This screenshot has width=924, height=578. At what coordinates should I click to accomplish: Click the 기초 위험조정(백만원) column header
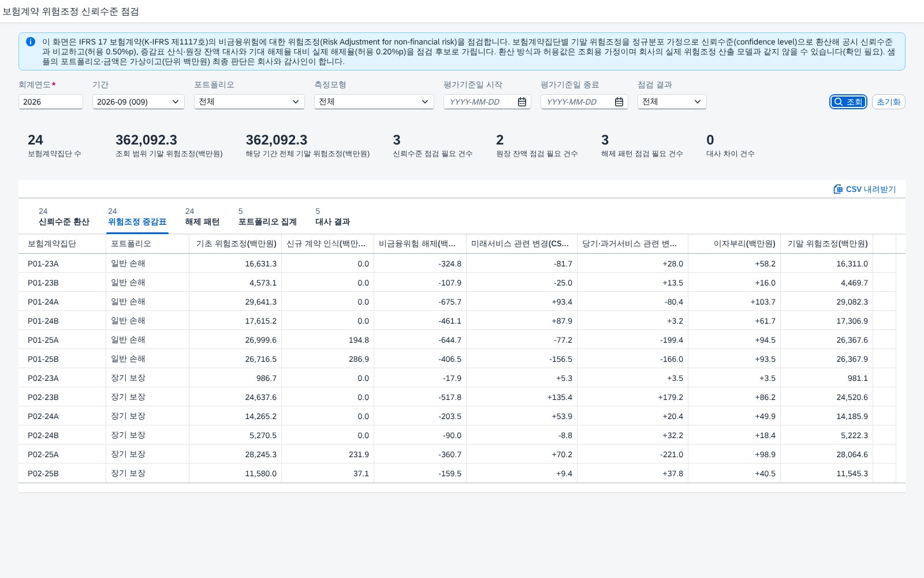236,244
